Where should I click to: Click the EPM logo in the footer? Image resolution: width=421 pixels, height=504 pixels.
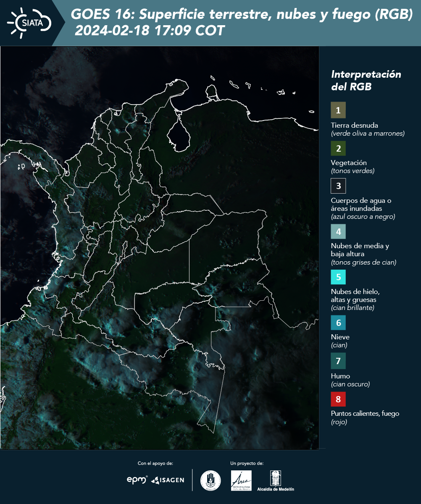[137, 480]
